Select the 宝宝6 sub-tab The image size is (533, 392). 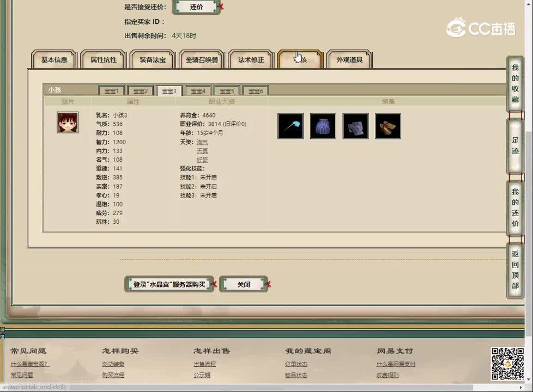pyautogui.click(x=256, y=91)
